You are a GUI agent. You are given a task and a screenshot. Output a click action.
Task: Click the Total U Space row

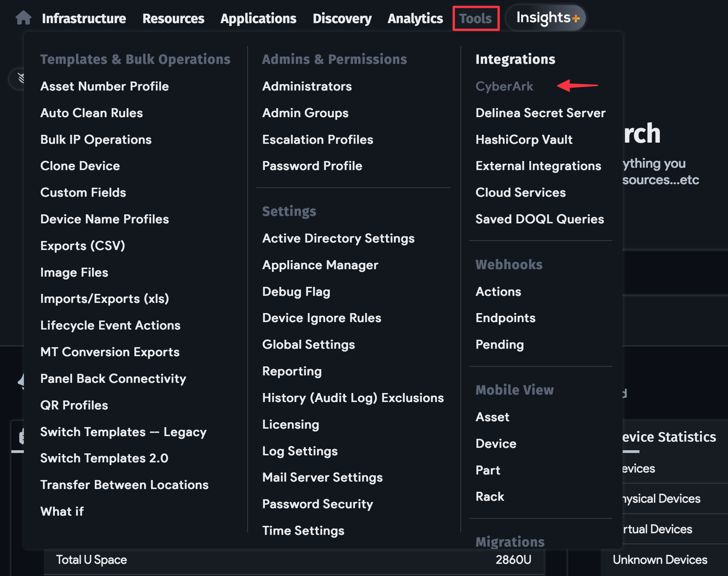294,560
